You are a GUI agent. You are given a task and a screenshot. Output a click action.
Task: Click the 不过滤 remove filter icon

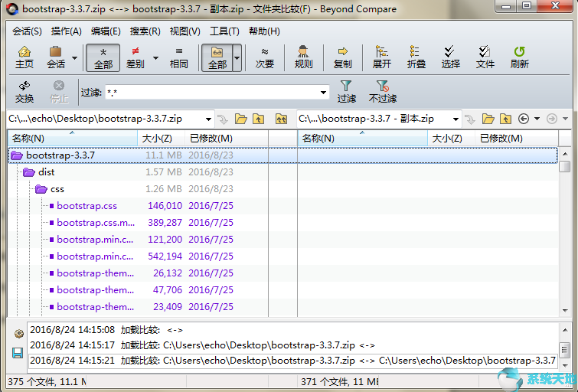tap(383, 92)
